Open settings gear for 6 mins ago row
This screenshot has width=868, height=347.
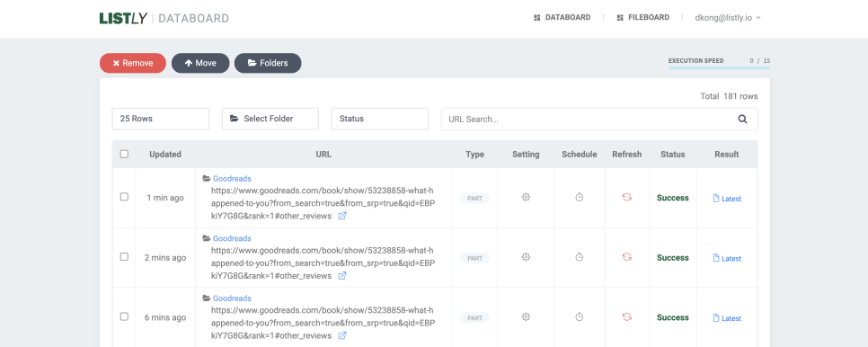[x=526, y=316]
